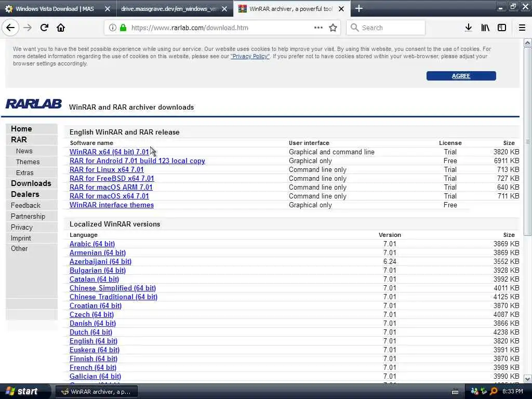The width and height of the screenshot is (532, 399).
Task: Open Home in the sidebar menu
Action: (x=21, y=129)
